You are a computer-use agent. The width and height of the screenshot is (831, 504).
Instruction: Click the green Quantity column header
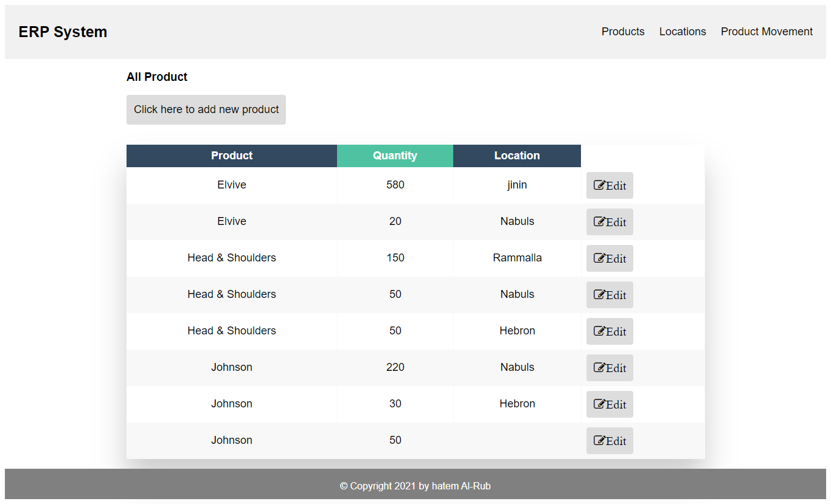click(x=395, y=156)
